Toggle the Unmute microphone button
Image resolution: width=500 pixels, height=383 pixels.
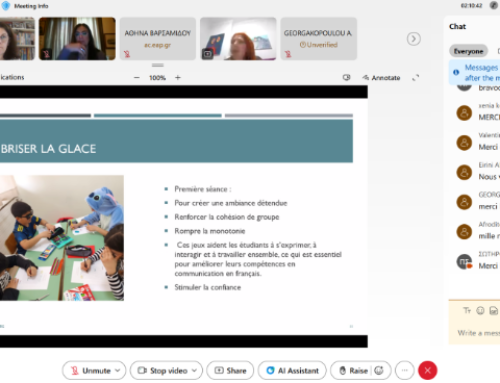pyautogui.click(x=90, y=370)
